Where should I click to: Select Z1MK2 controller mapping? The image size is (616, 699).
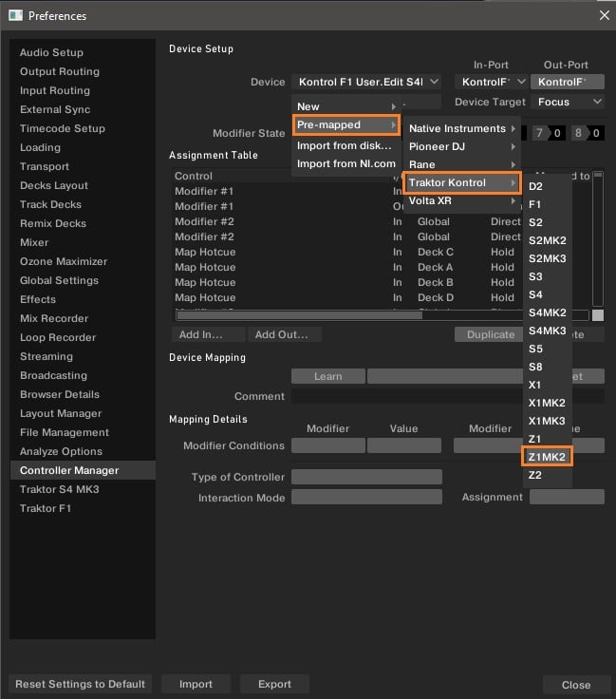(x=548, y=457)
